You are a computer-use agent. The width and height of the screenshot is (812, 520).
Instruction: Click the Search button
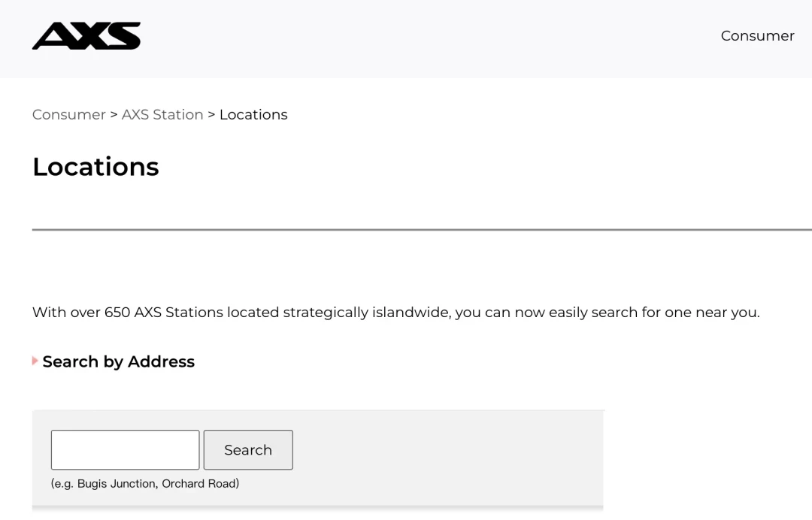[x=248, y=449]
